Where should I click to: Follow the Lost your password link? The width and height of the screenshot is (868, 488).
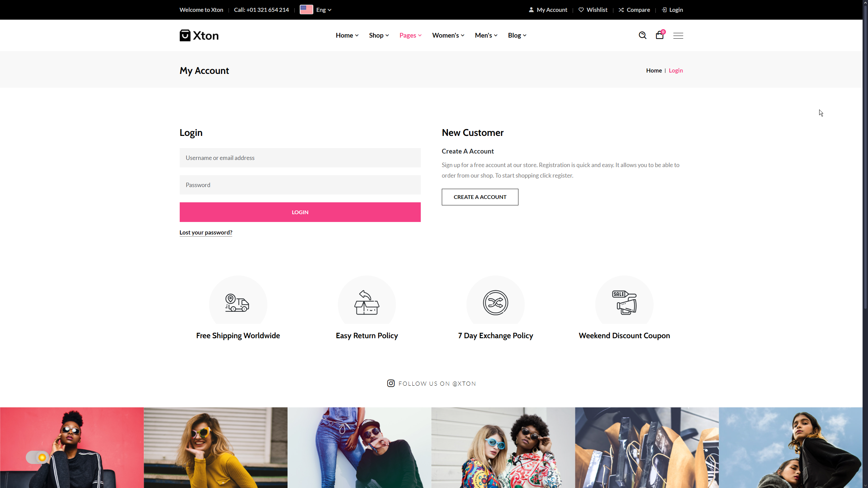(206, 232)
